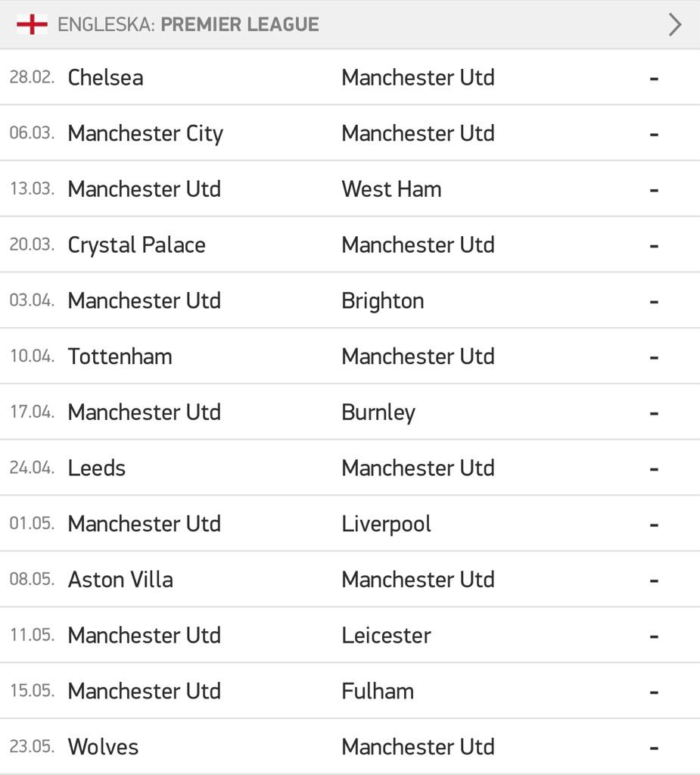
Task: Click the 11.05. date label
Action: pos(32,635)
